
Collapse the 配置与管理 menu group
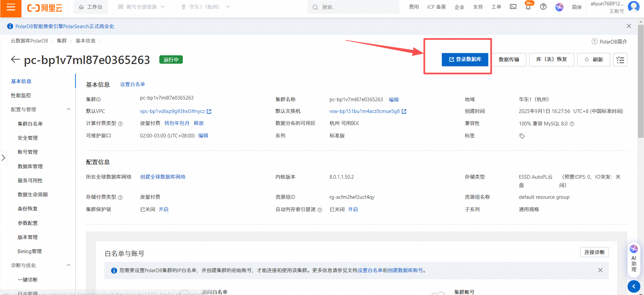pyautogui.click(x=68, y=109)
